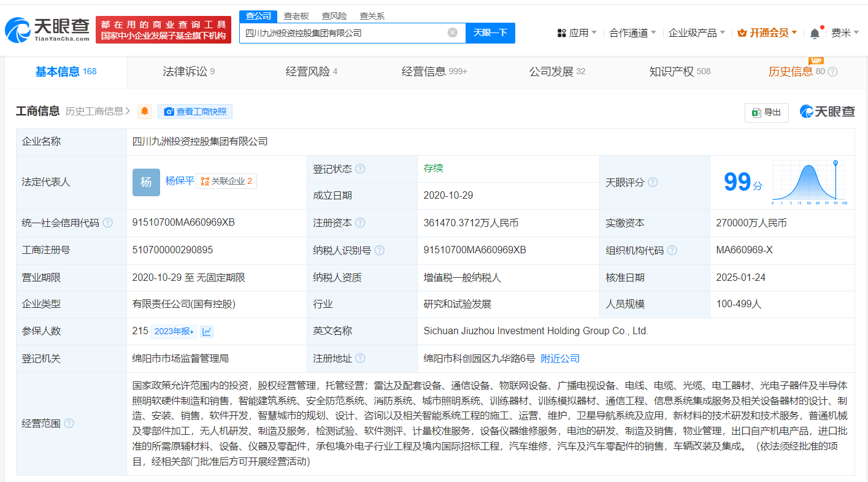
Task: Clear the search box with X icon
Action: (x=453, y=33)
